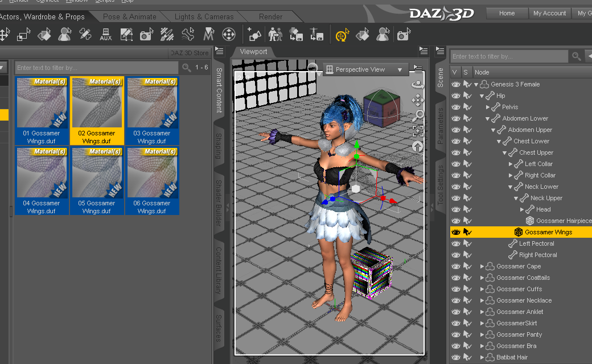592x364 pixels.
Task: Open the Content Library side tab
Action: (219, 271)
